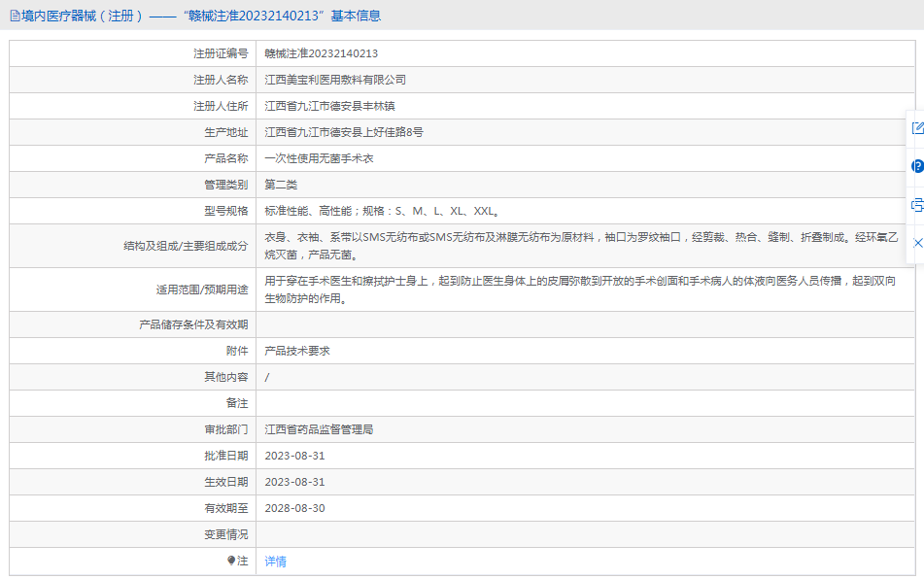
Task: Click the edit/feedback pencil icon in the side panel
Action: click(917, 128)
